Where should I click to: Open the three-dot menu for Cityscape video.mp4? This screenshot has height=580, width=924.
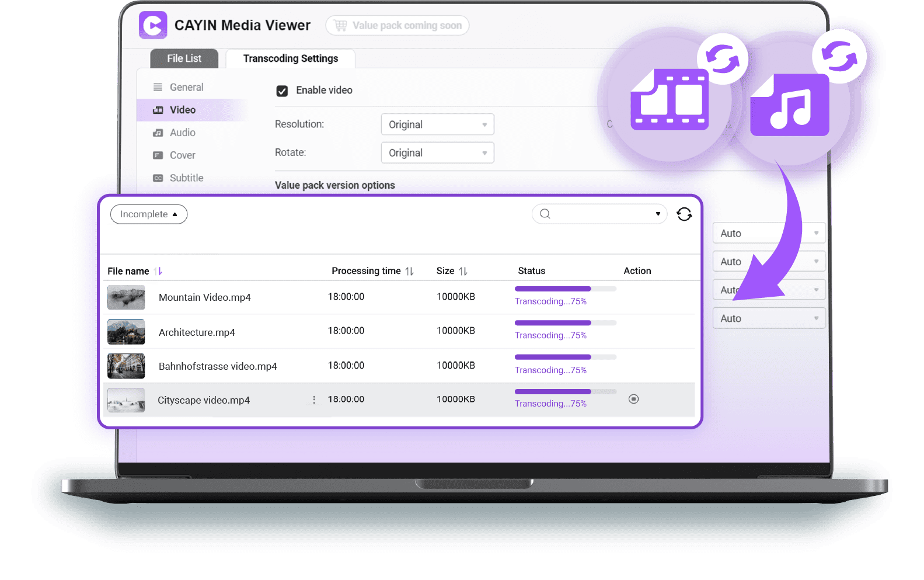pyautogui.click(x=314, y=400)
